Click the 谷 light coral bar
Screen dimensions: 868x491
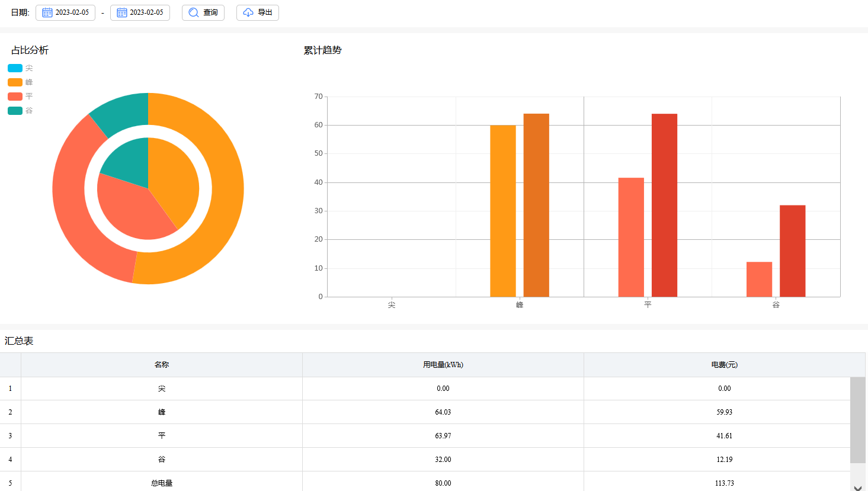point(759,279)
